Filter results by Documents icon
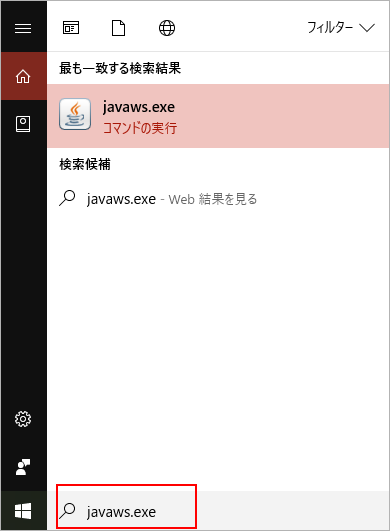 pos(118,28)
